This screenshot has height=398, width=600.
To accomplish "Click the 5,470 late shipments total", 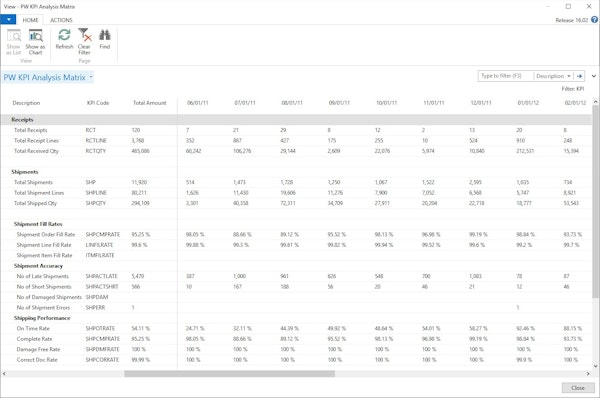I will point(138,276).
